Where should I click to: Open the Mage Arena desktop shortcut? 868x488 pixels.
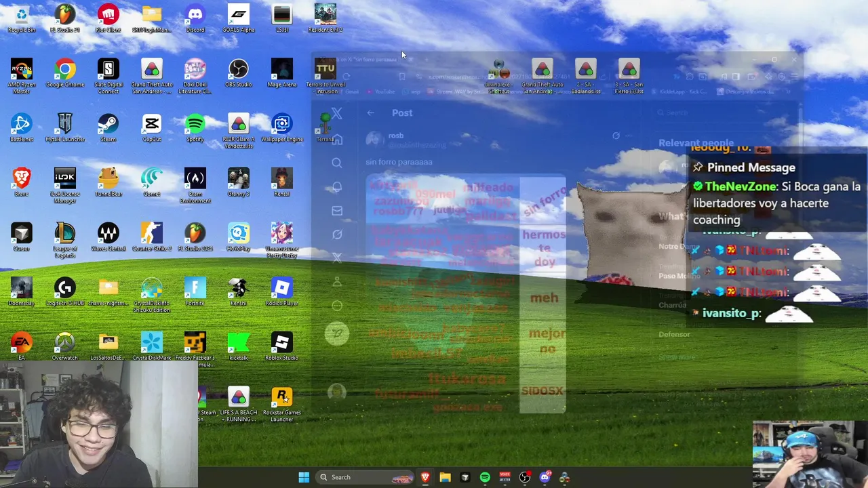point(282,73)
